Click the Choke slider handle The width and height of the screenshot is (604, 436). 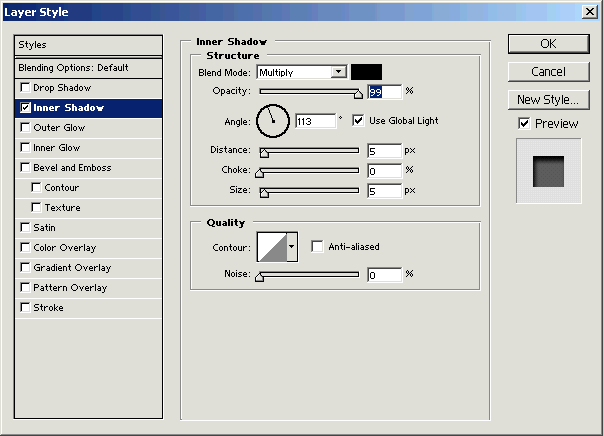pos(260,173)
